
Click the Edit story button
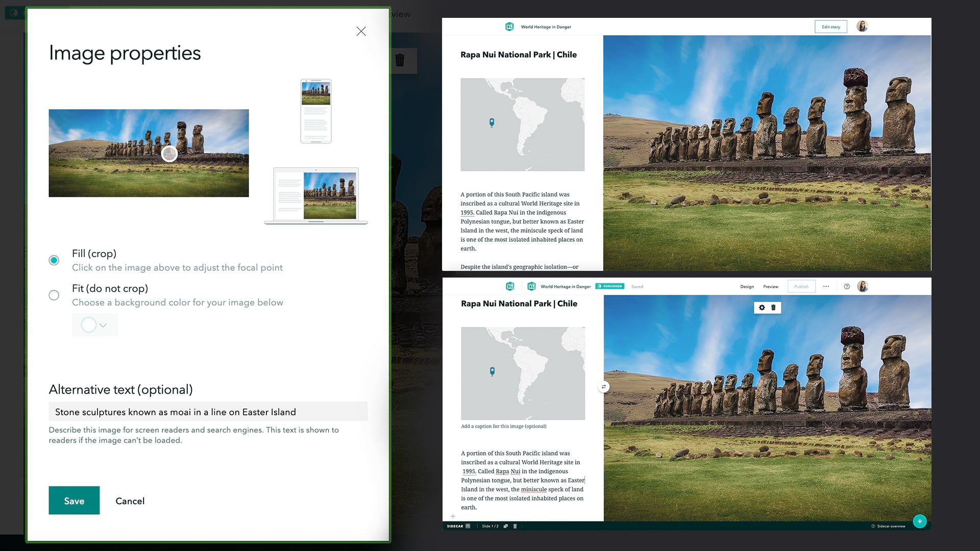pyautogui.click(x=830, y=27)
